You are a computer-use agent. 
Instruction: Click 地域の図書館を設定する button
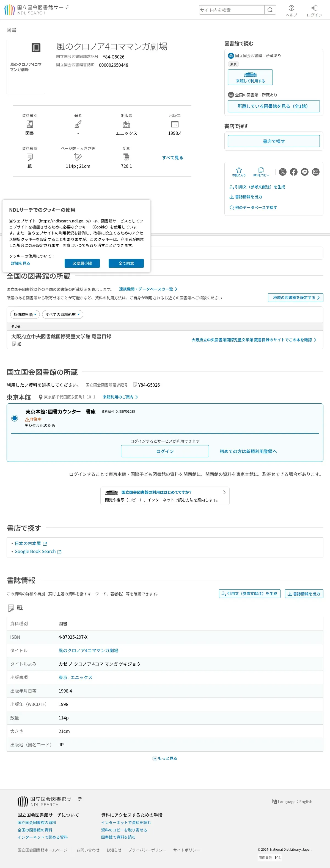point(296,298)
